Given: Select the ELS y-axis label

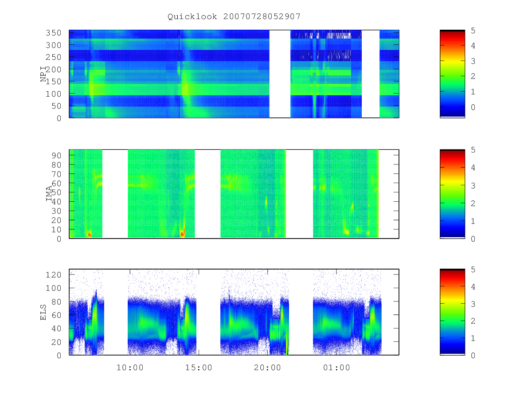Looking at the screenshot, I should (x=43, y=312).
